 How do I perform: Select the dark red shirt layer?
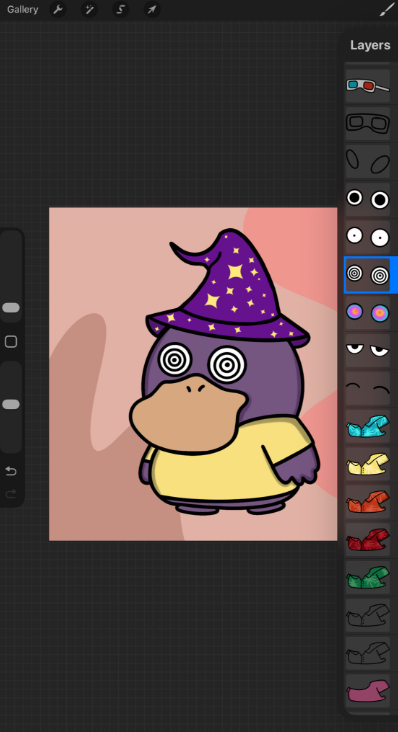(x=368, y=539)
